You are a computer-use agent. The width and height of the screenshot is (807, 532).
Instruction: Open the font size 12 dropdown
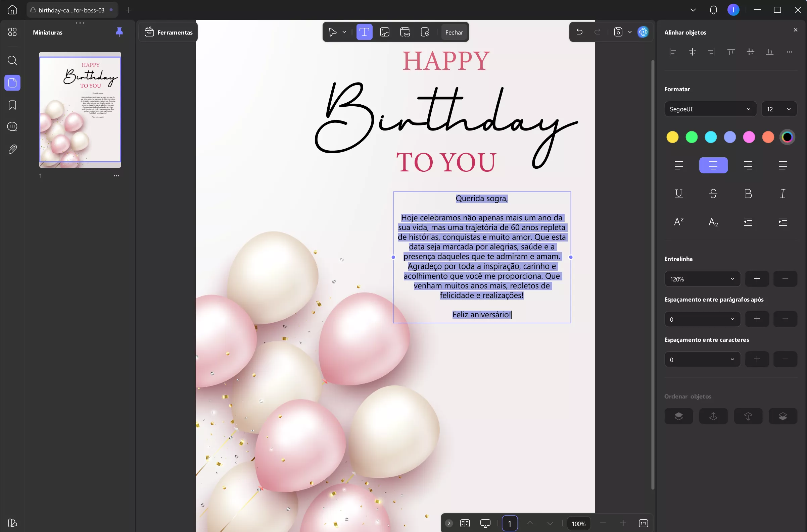point(779,109)
